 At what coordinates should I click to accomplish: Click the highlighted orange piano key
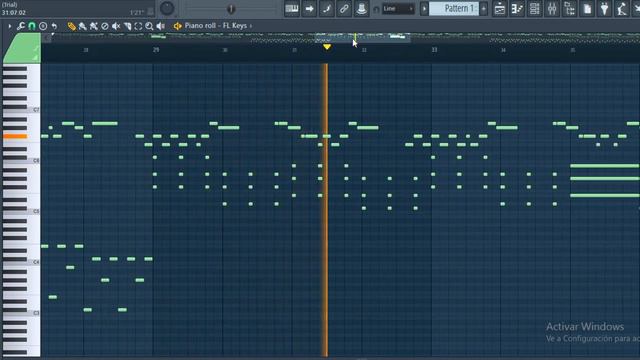[15, 136]
